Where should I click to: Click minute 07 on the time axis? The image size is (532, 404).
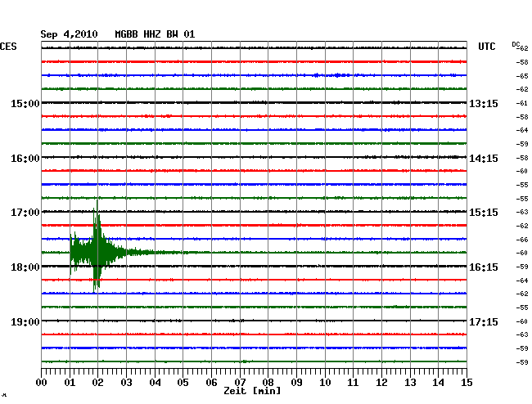point(240,383)
